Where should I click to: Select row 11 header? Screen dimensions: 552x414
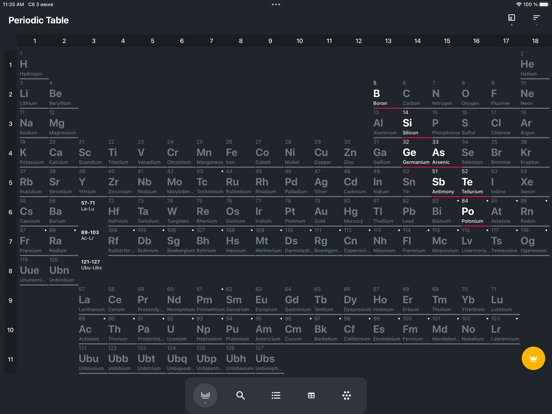[x=11, y=359]
